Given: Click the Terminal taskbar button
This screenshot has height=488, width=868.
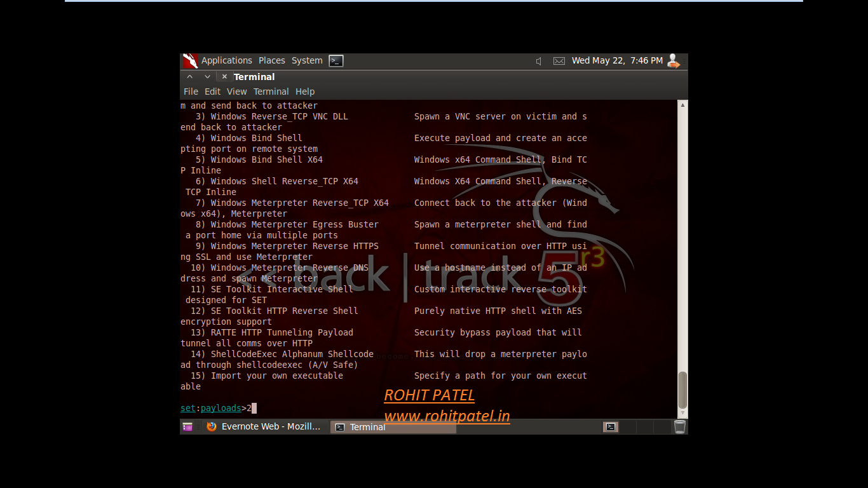Looking at the screenshot, I should [x=393, y=427].
